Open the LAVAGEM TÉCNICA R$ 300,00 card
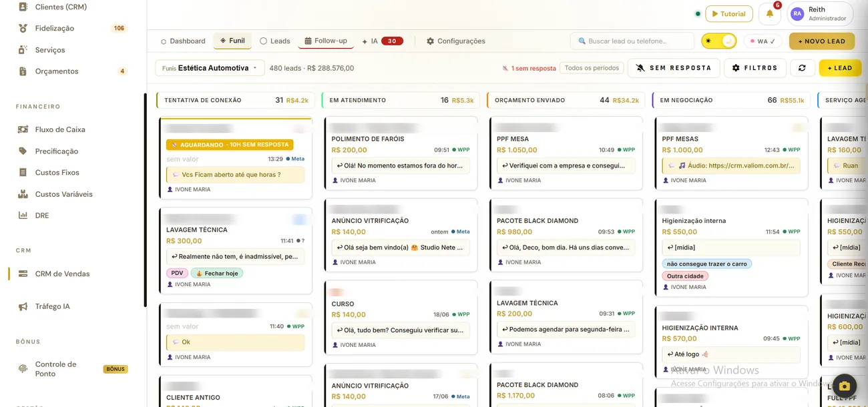868x407 pixels. (x=235, y=251)
